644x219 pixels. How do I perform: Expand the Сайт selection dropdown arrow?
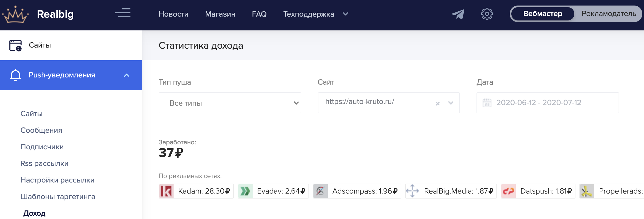point(451,103)
